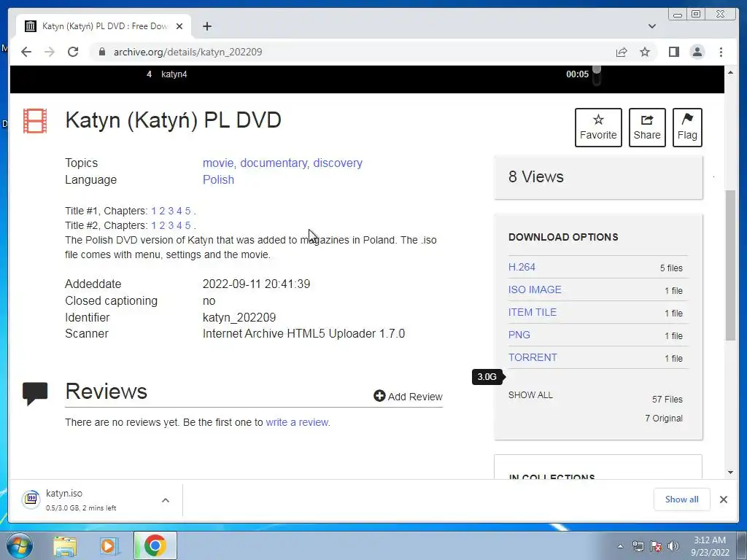747x560 pixels.
Task: Show hidden system tray icons
Action: click(620, 546)
